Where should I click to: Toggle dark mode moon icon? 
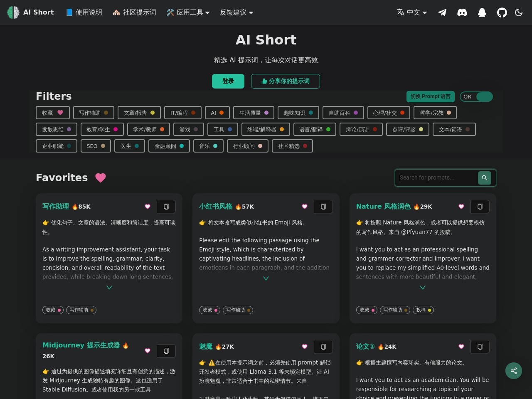tap(519, 12)
